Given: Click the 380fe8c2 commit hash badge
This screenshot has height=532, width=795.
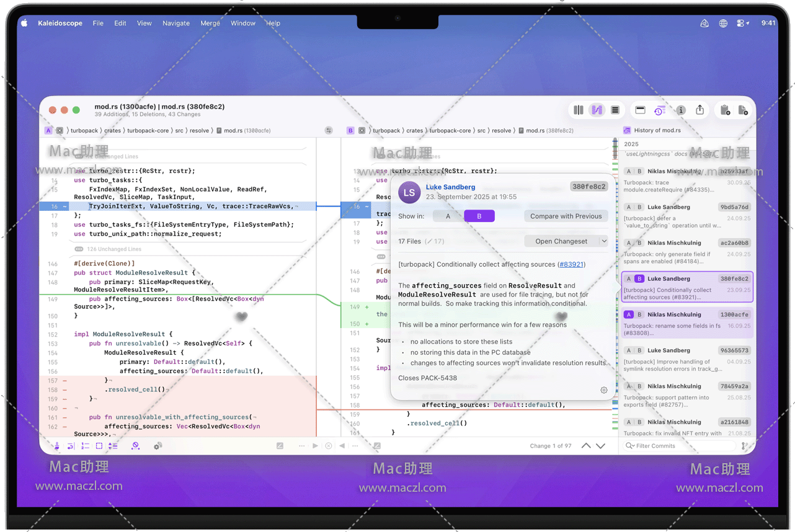Looking at the screenshot, I should [x=589, y=187].
